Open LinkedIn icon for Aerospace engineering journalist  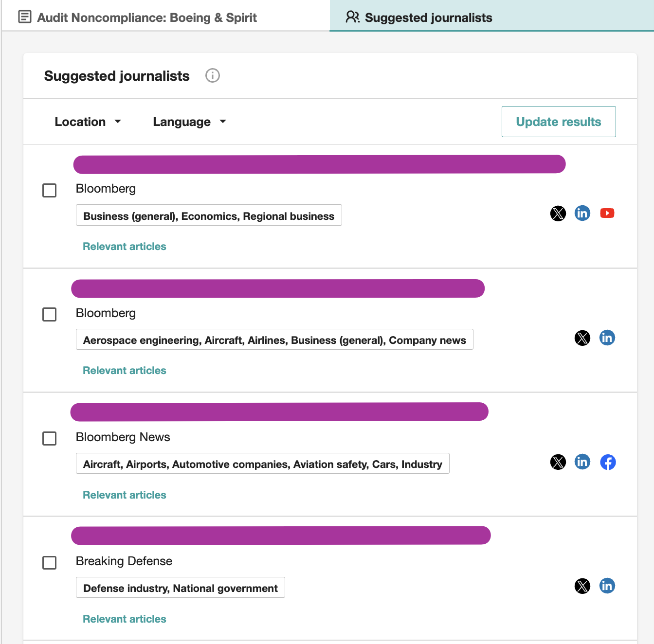(x=607, y=338)
